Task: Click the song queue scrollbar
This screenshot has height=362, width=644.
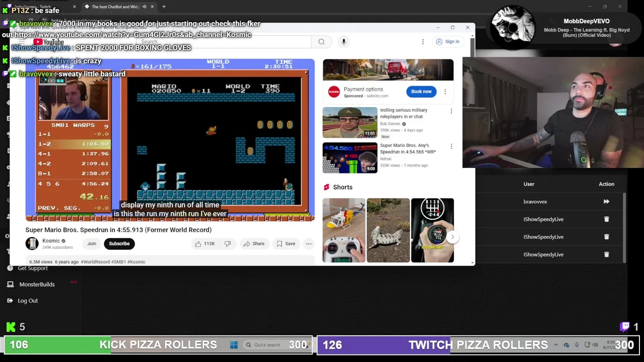Action: pyautogui.click(x=624, y=227)
